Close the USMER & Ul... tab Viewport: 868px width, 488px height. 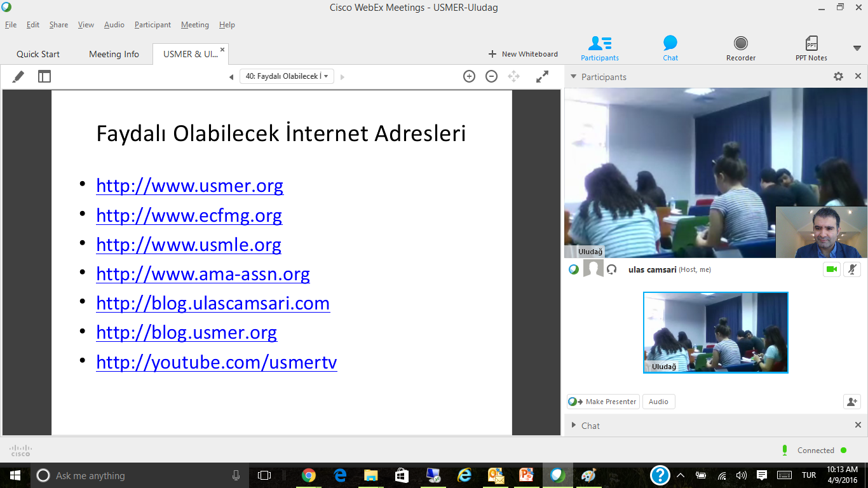tap(222, 50)
